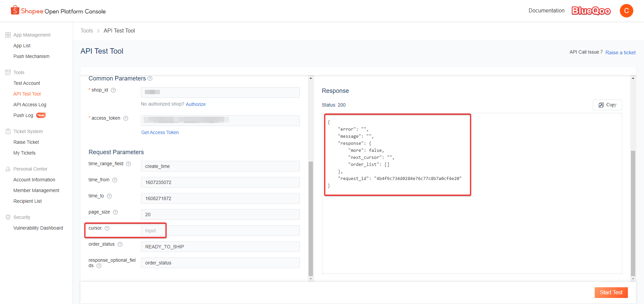This screenshot has width=644, height=304.
Task: Click help icon next to shop_id
Action: click(x=113, y=90)
